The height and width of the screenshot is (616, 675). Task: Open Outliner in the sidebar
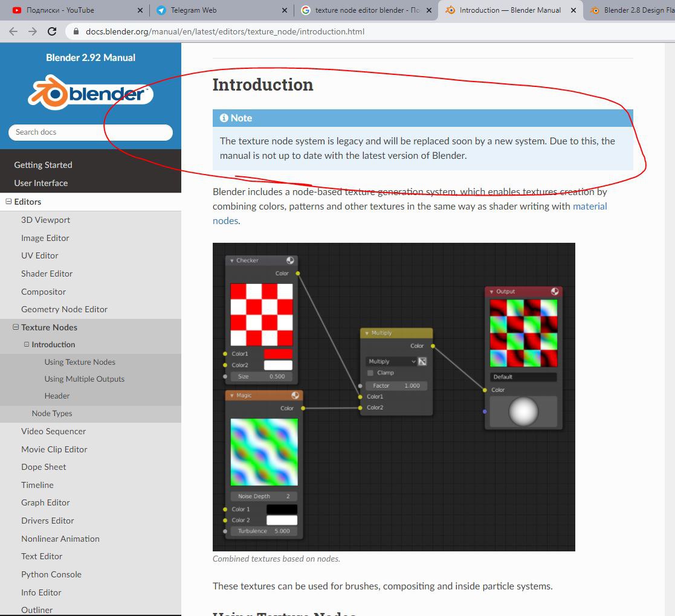[x=37, y=610]
